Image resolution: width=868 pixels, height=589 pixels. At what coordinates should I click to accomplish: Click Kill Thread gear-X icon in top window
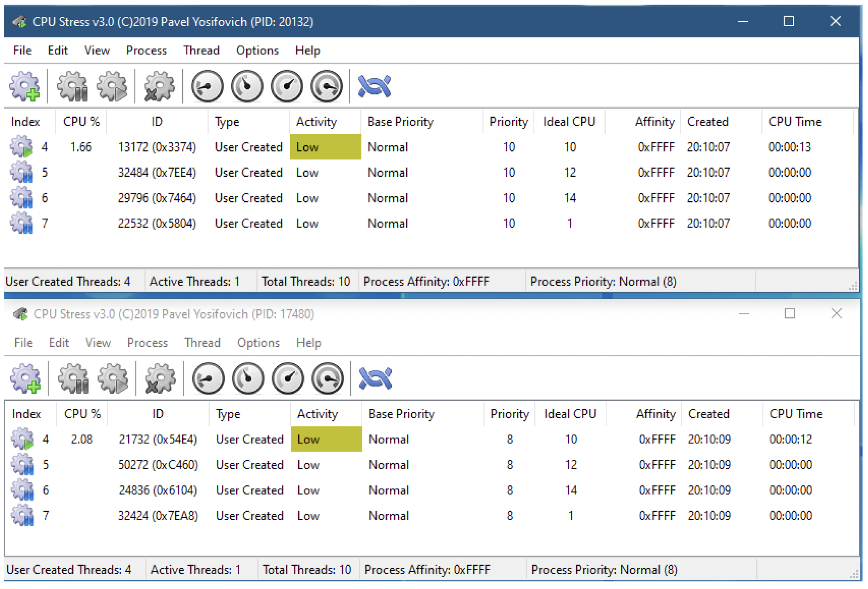pyautogui.click(x=159, y=86)
